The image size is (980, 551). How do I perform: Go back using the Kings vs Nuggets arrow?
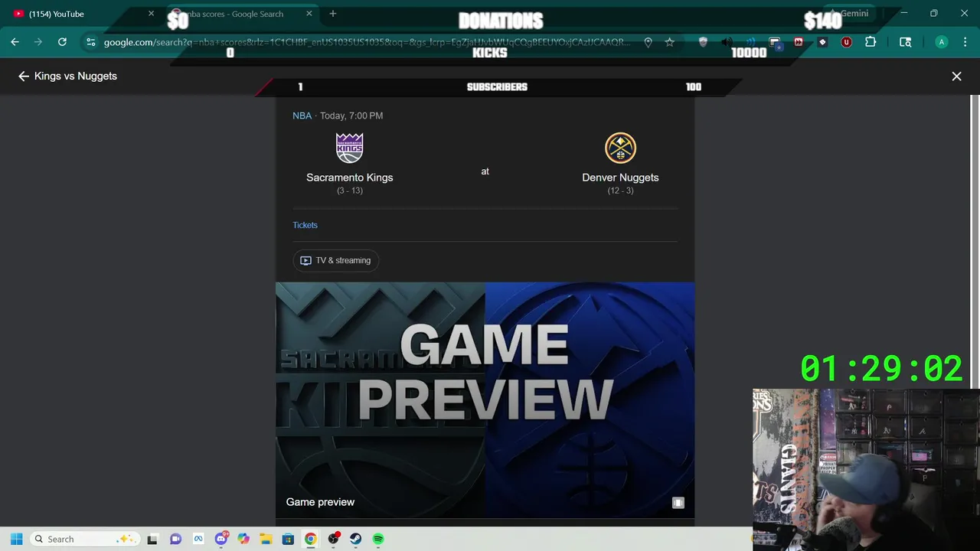24,77
